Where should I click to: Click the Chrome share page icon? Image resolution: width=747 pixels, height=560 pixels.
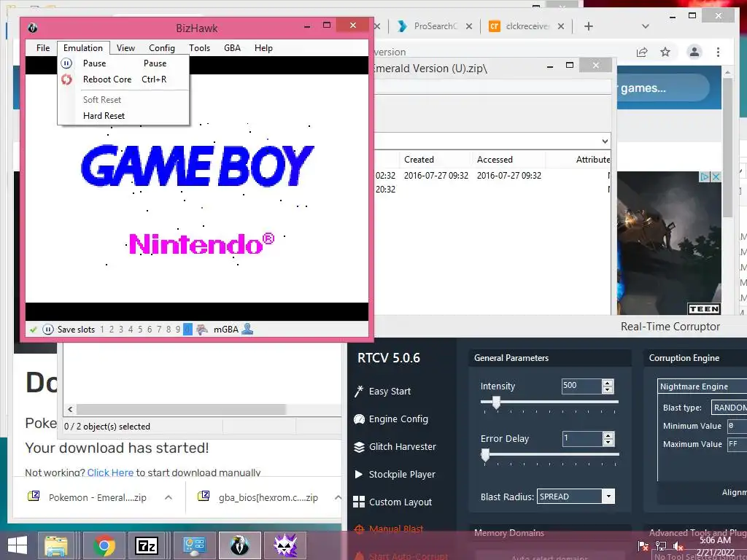(x=642, y=52)
